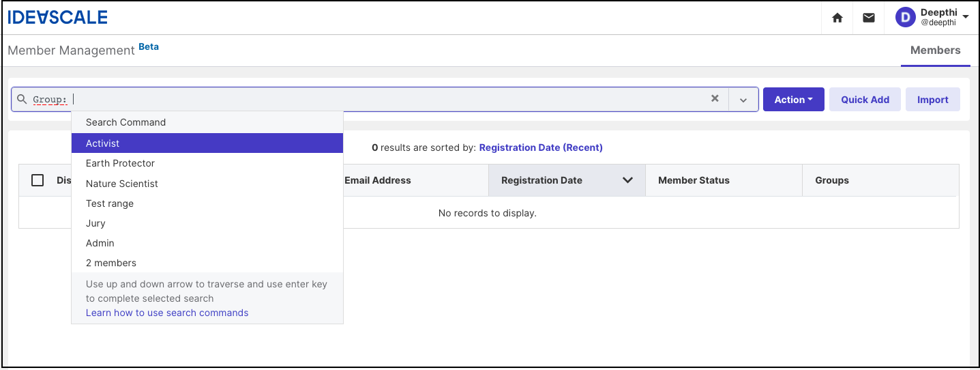Sort by Registration Date column chevron
Viewport: 980px width, 370px height.
tap(628, 180)
